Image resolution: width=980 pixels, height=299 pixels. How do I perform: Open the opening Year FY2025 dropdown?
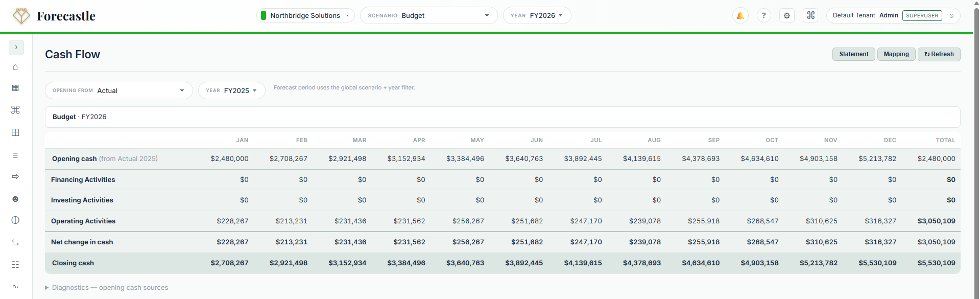231,90
